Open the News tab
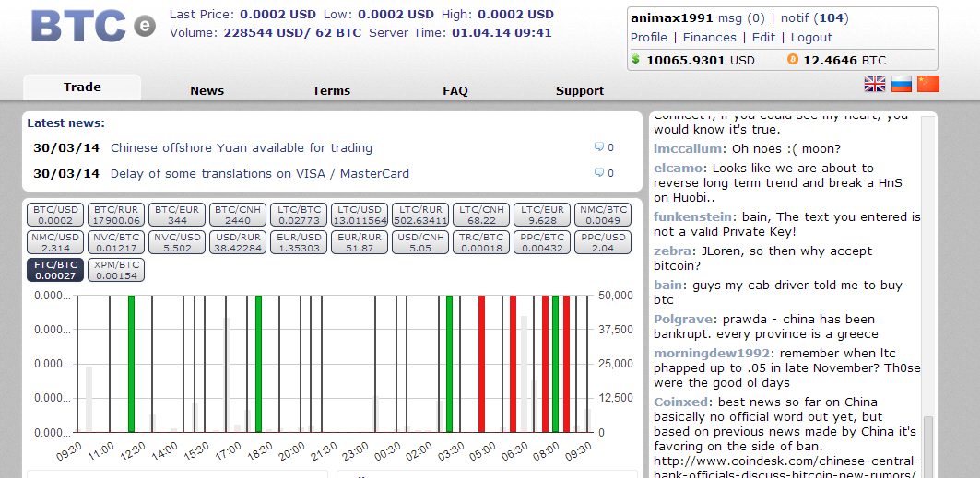 point(207,90)
